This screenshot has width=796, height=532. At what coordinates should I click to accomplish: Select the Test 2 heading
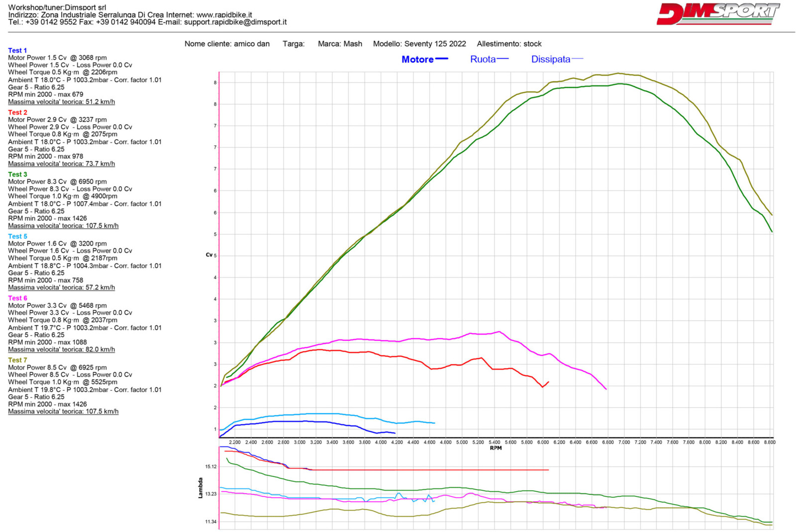coord(17,112)
